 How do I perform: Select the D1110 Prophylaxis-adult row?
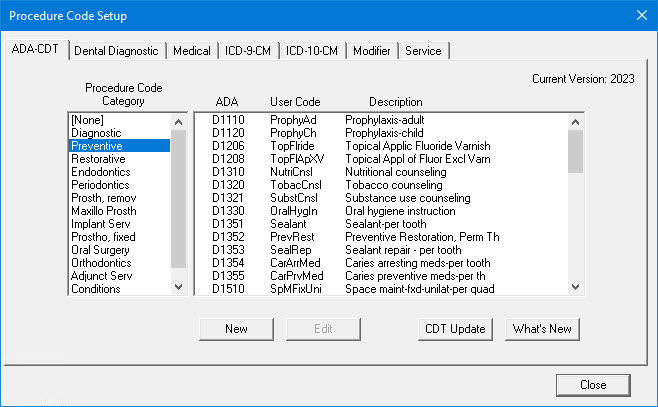click(380, 120)
